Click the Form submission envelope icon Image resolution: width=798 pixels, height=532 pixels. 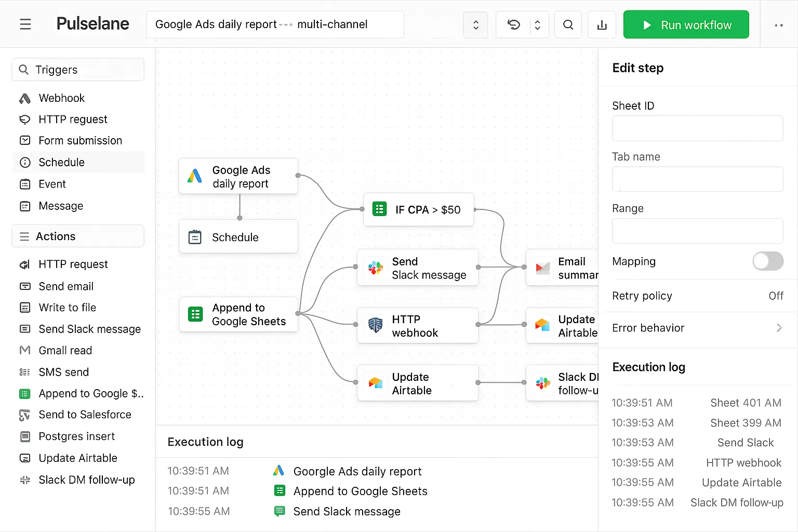(x=25, y=140)
